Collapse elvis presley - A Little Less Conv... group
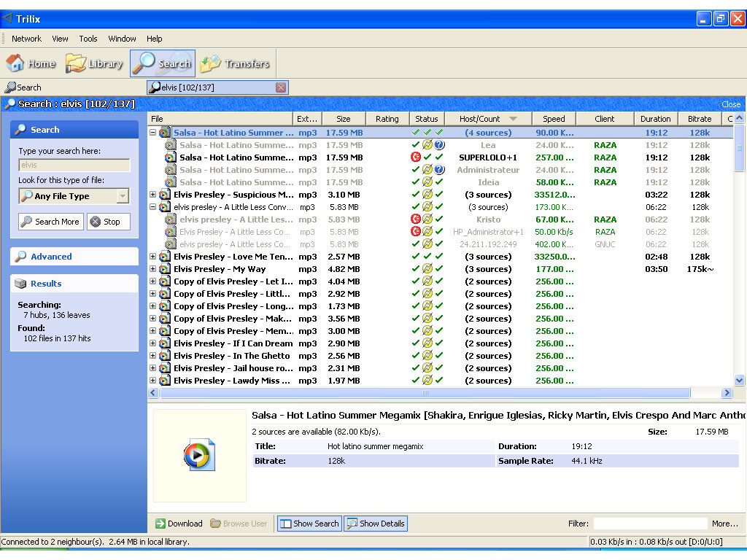Screen dimensions: 747x560 click(x=153, y=206)
